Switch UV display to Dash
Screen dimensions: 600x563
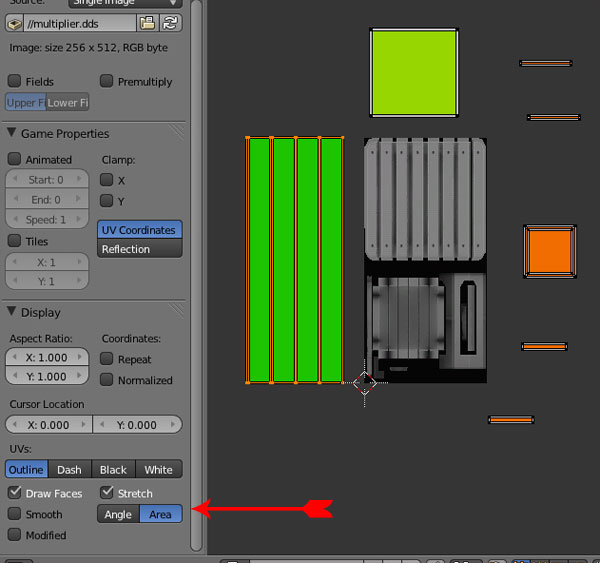(x=69, y=470)
